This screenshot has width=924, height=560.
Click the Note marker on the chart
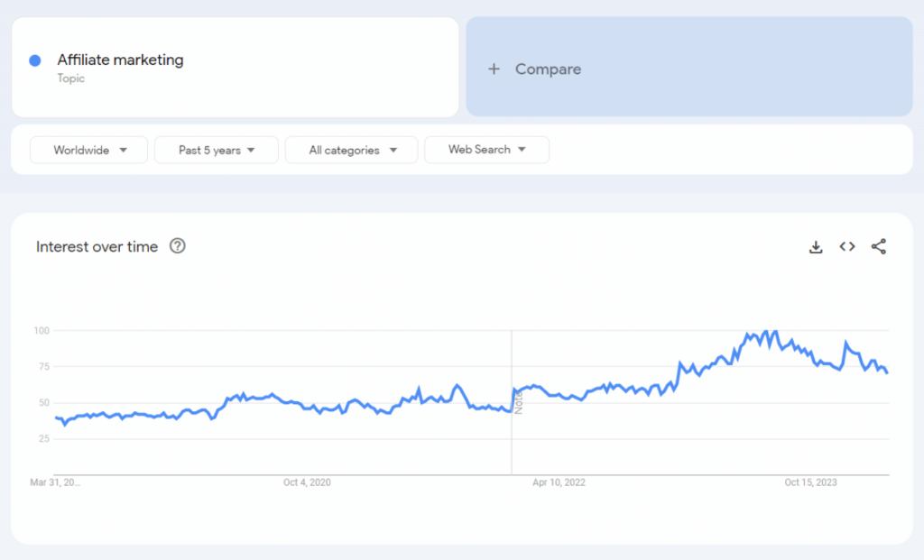(519, 402)
